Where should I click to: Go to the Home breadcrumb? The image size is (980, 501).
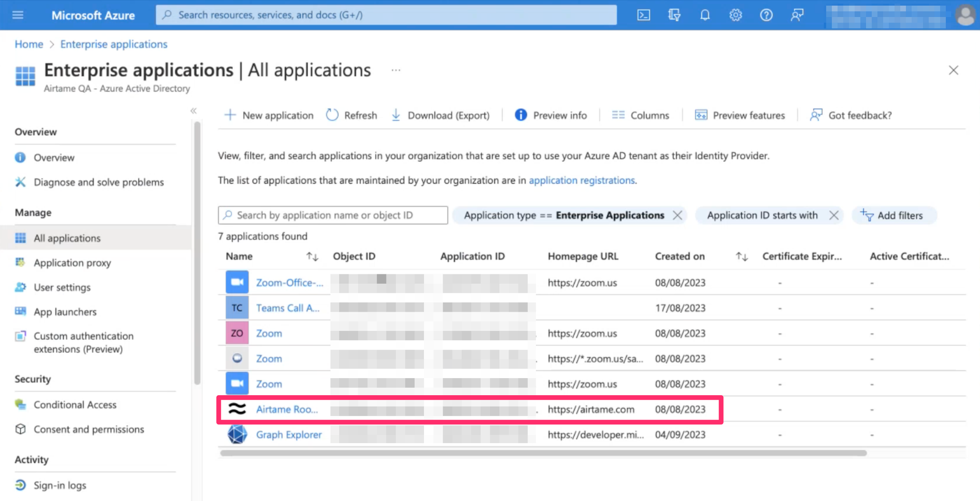click(x=29, y=44)
